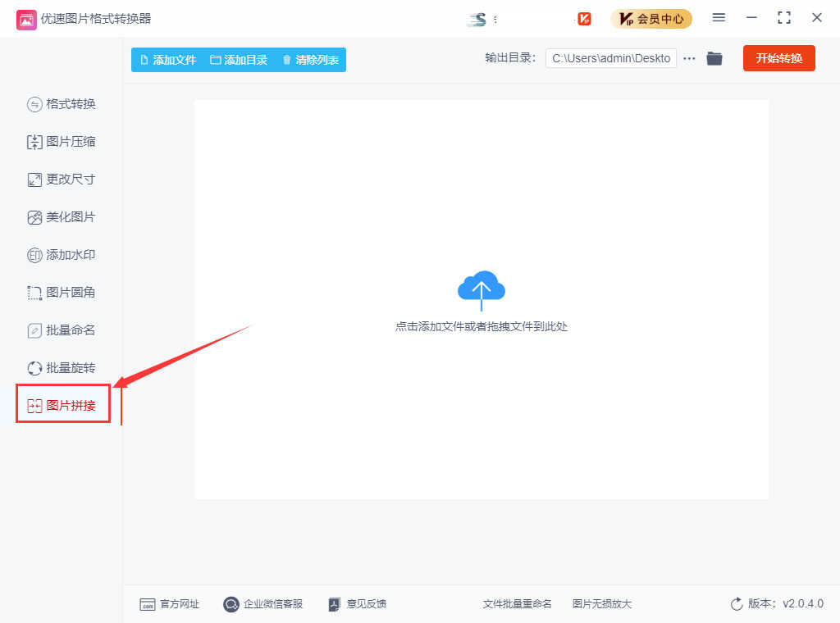The height and width of the screenshot is (623, 840).
Task: Open the 官方网址 official website link
Action: coord(169,604)
